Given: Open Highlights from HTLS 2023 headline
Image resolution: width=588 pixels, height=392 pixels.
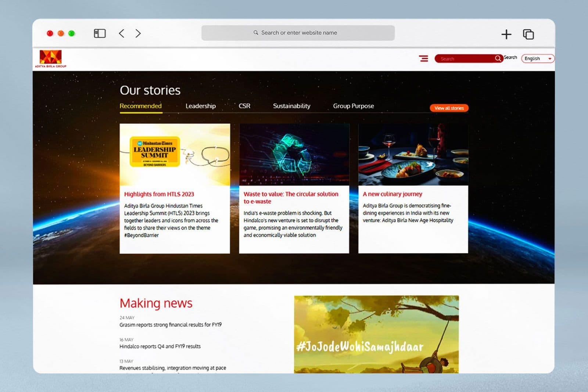Looking at the screenshot, I should (159, 194).
